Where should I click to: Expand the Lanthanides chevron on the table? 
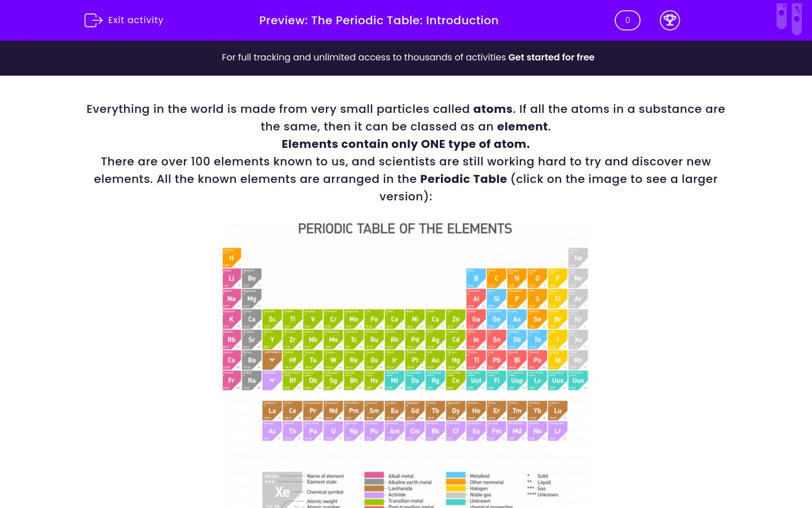tap(272, 360)
